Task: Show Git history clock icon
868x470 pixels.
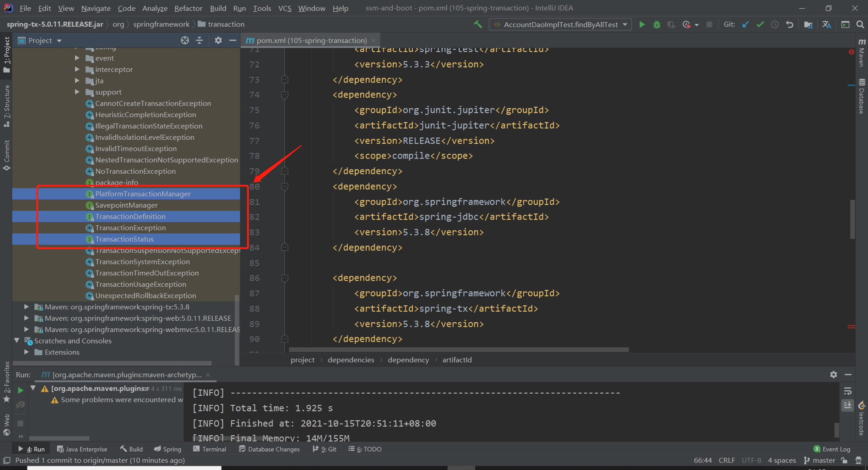Action: (775, 24)
